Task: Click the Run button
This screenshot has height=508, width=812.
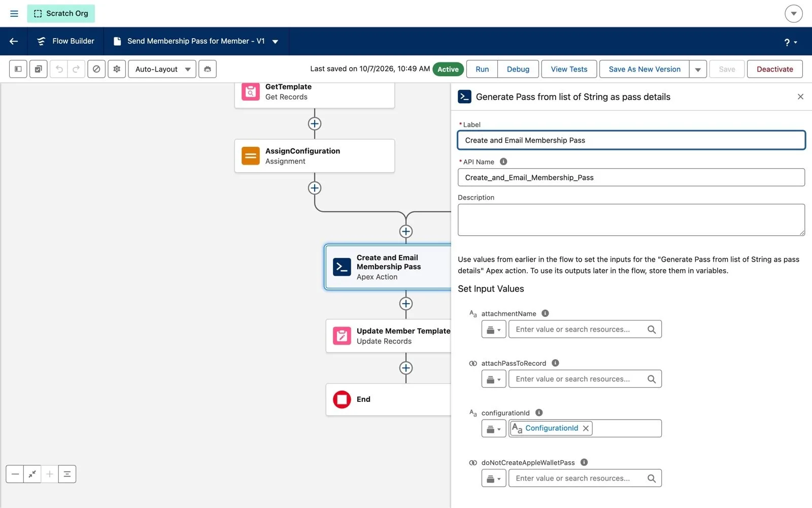Action: pyautogui.click(x=482, y=69)
